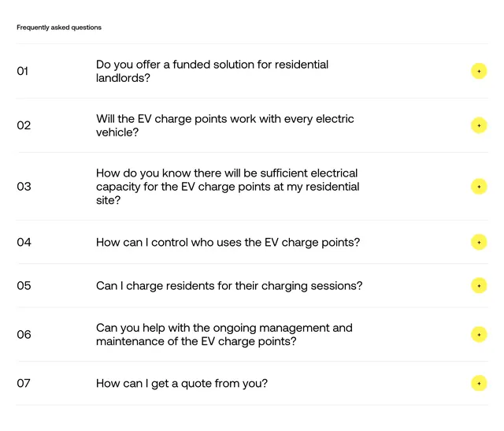Select the number 03 row label
Image resolution: width=504 pixels, height=431 pixels.
(x=24, y=187)
